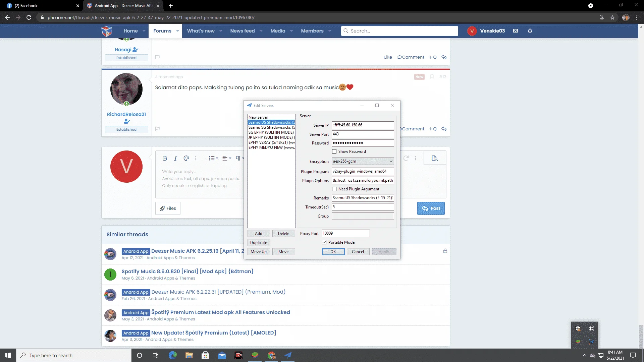The image size is (644, 362).
Task: Open the inbox envelope icon in navbar
Action: [x=516, y=31]
